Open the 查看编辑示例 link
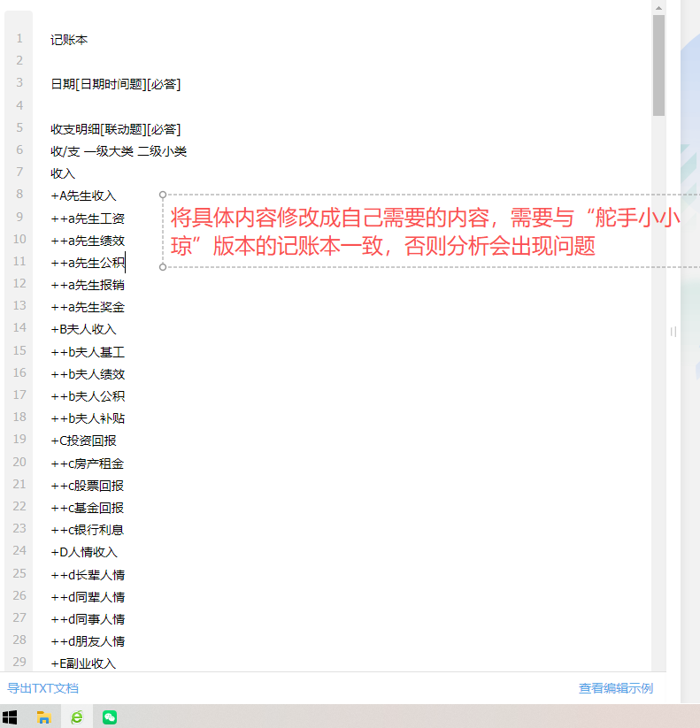The height and width of the screenshot is (728, 700). (615, 688)
